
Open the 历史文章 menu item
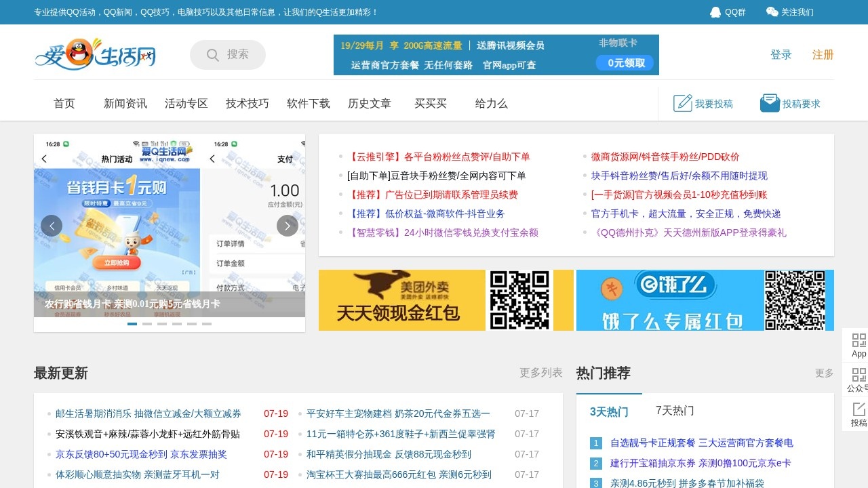(370, 104)
